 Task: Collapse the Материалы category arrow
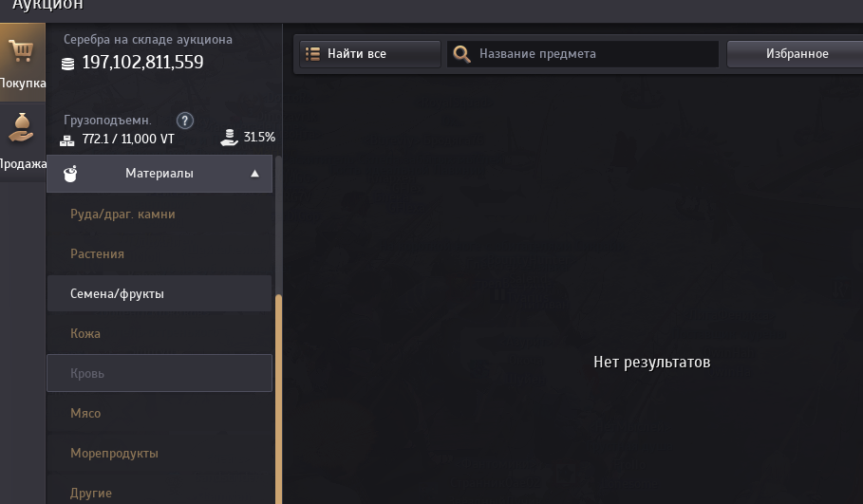[x=254, y=174]
